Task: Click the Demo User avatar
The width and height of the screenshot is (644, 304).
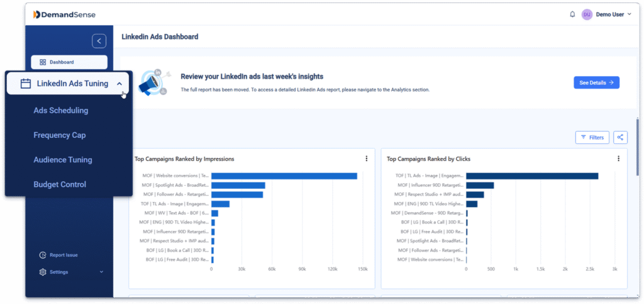Action: pos(587,14)
